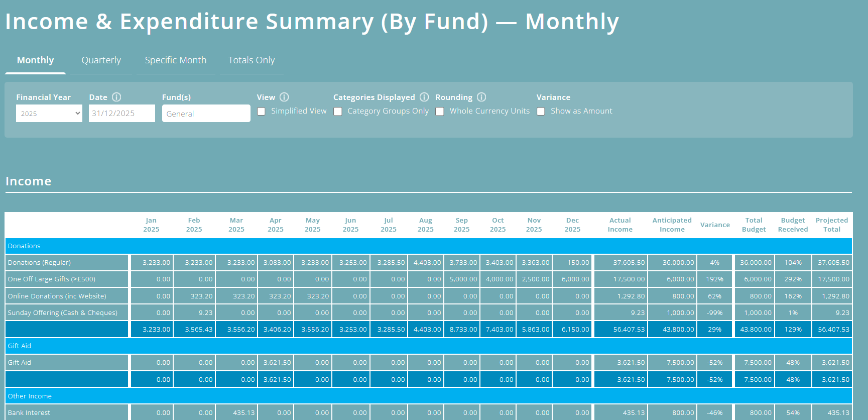Screen dimensions: 868x420
Task: Click the 6,150.00 Dec donations total
Action: (x=572, y=330)
